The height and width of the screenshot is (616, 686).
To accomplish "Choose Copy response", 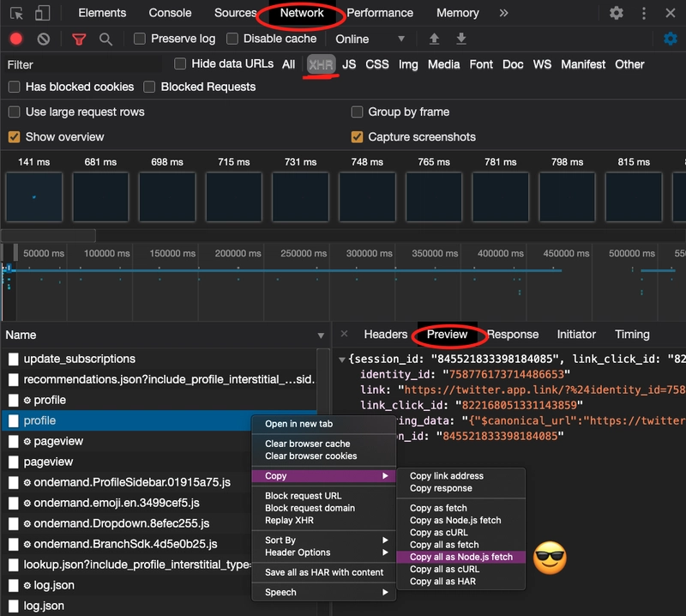I will point(460,488).
